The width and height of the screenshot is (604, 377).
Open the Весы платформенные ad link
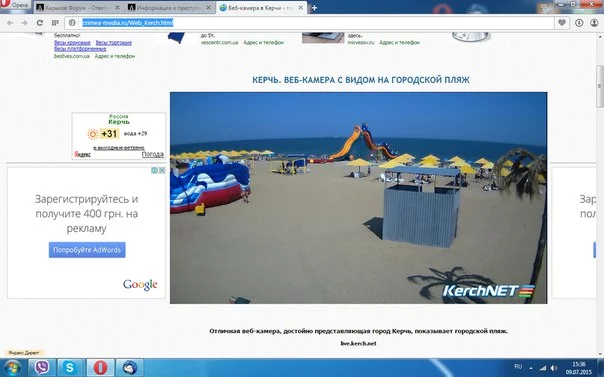tap(80, 49)
